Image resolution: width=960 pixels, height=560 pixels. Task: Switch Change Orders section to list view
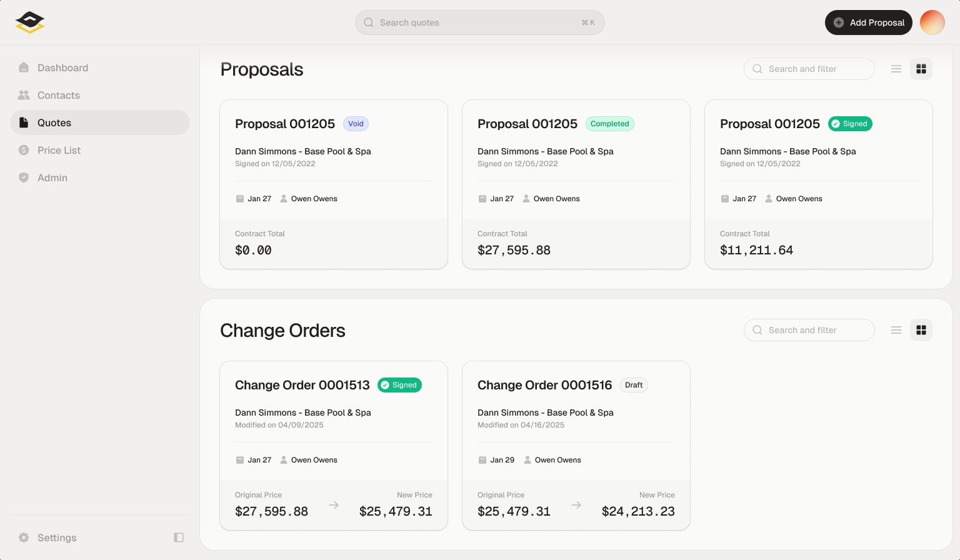[x=896, y=330]
